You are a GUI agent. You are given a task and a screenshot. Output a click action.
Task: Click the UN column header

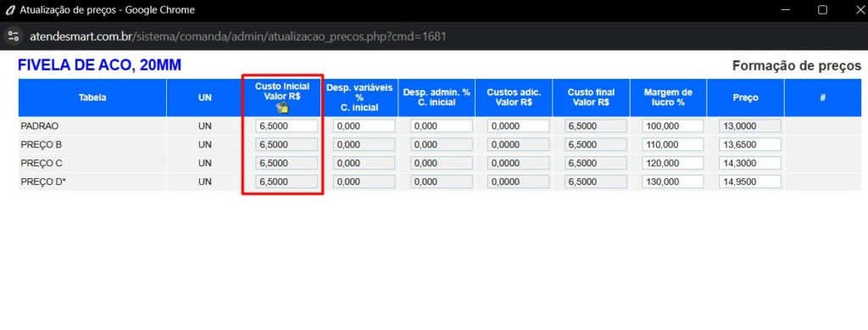click(205, 98)
